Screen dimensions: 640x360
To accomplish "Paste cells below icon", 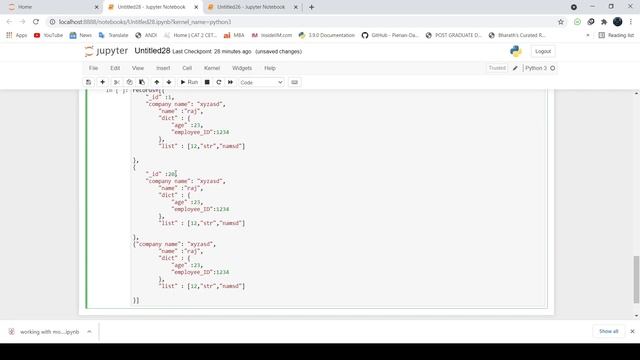I will pos(142,82).
